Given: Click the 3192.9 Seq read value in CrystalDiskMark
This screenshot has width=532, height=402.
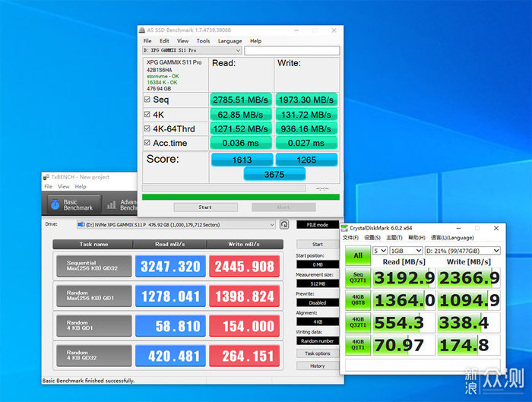Looking at the screenshot, I should pos(404,278).
